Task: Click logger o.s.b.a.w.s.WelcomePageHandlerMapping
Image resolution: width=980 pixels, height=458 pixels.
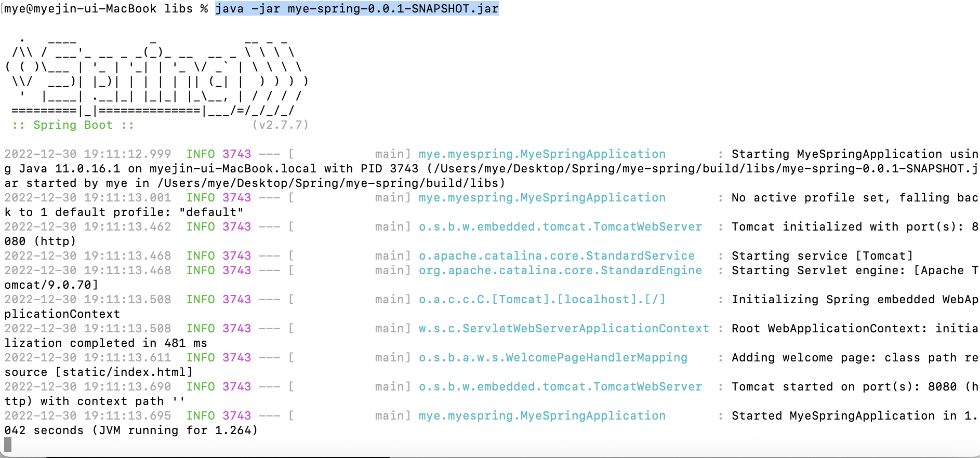Action: pyautogui.click(x=553, y=358)
